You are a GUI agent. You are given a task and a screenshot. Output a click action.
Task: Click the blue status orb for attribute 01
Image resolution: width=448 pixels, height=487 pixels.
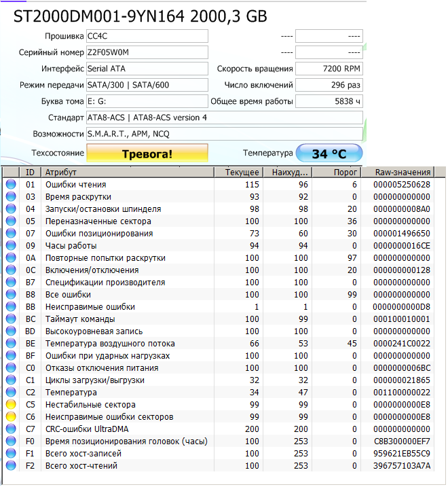[11, 185]
